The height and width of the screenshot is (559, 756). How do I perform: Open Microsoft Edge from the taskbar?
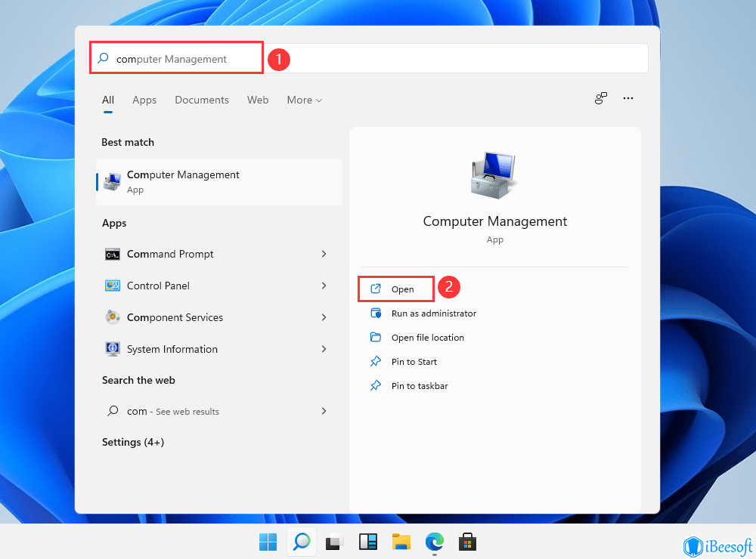pyautogui.click(x=434, y=542)
